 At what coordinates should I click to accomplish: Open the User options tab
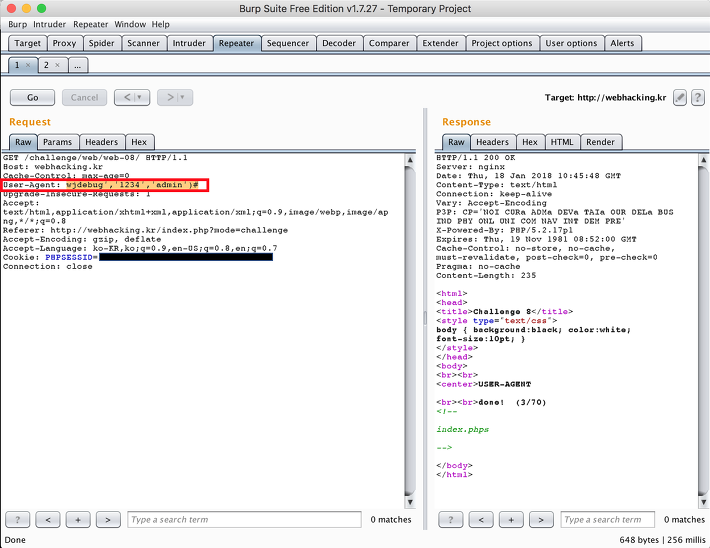[x=571, y=43]
